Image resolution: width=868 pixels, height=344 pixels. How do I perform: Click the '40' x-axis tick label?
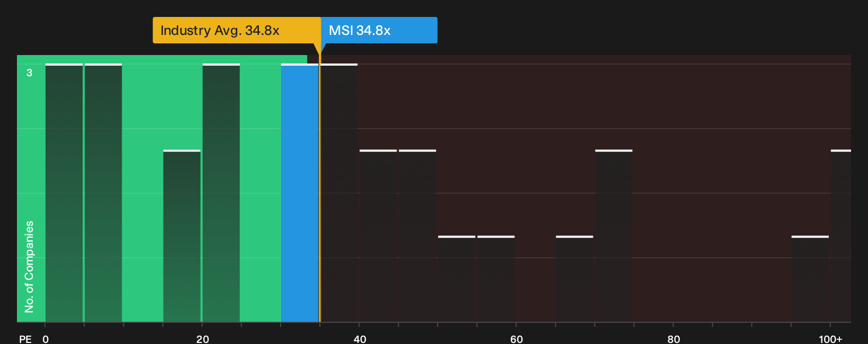(x=360, y=339)
